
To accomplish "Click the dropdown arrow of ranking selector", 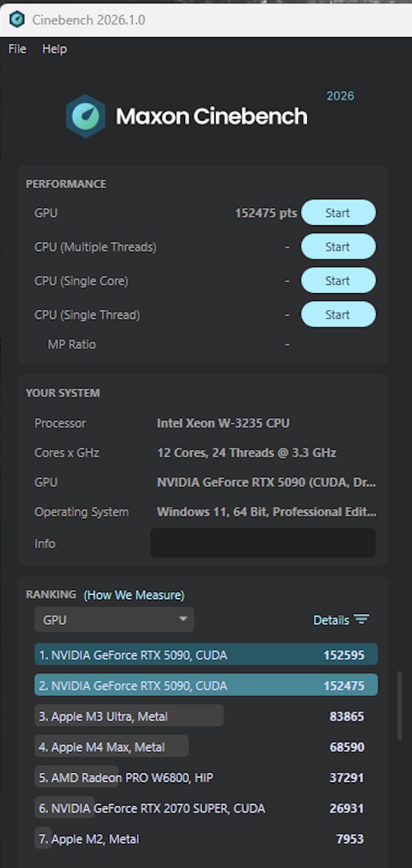I will click(x=183, y=619).
